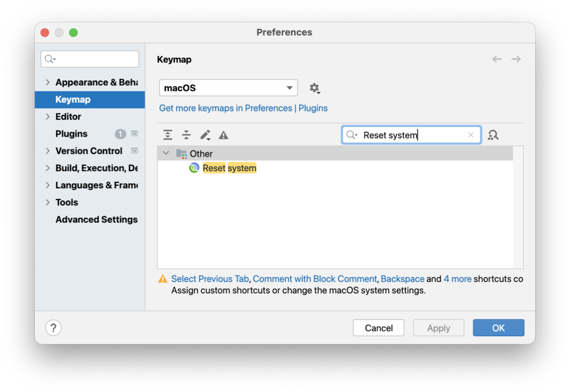Open the Select Previous Tab link
Viewport: 570px width, 392px height.
(x=210, y=279)
